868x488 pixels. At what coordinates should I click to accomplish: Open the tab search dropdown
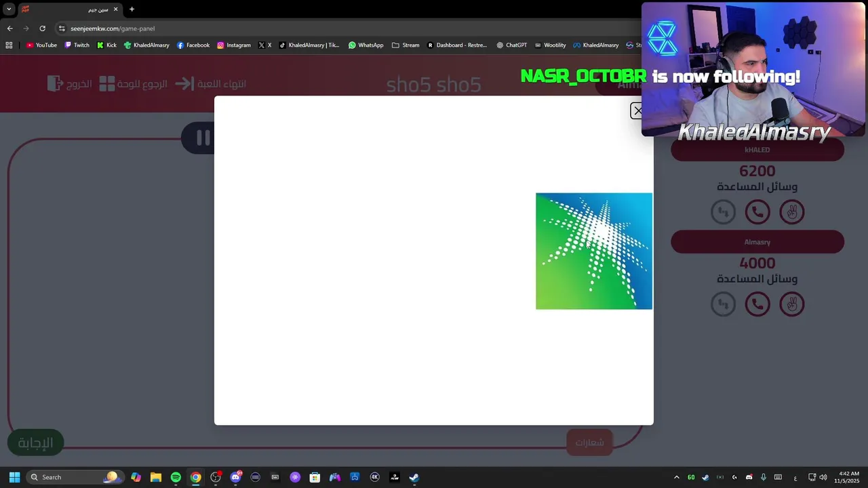pyautogui.click(x=9, y=9)
